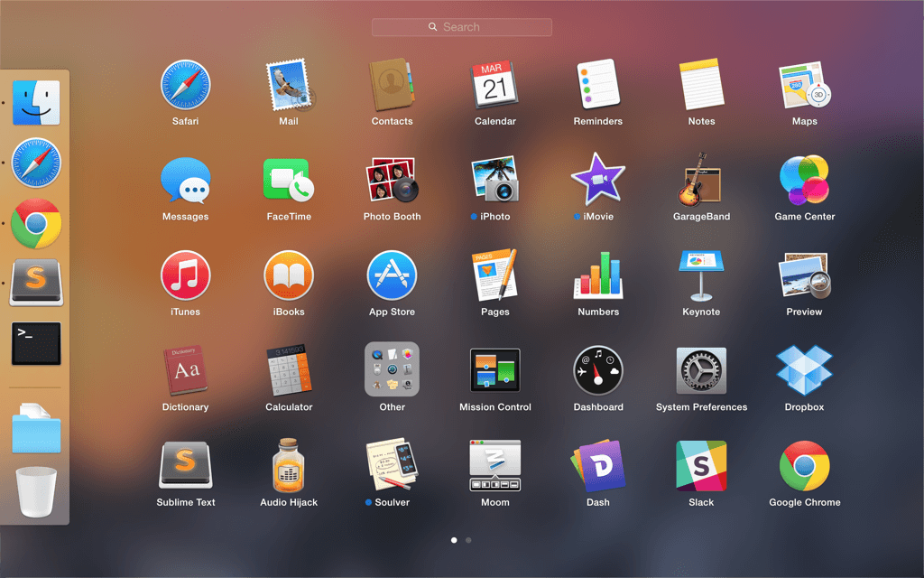Open Safari from Launchpad grid
The height and width of the screenshot is (578, 924).
(186, 85)
